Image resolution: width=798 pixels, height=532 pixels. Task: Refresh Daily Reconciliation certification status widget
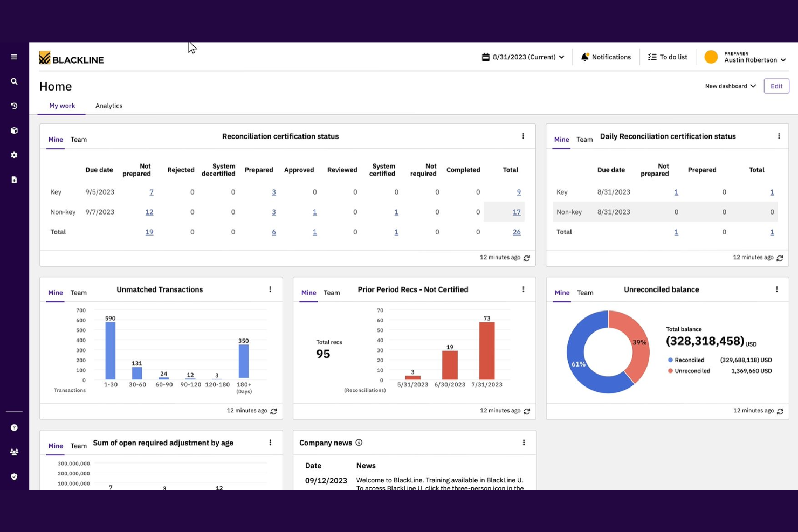coord(780,258)
